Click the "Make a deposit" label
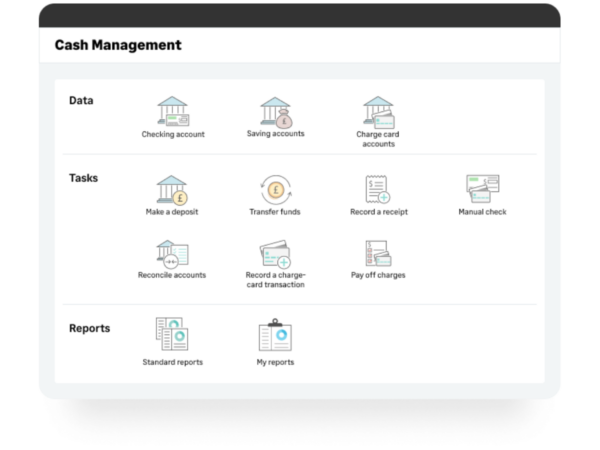 coord(172,212)
